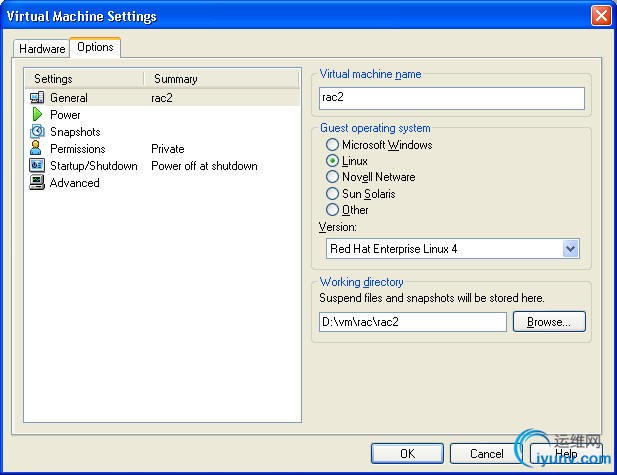The width and height of the screenshot is (617, 475).
Task: Select the General row in settings list
Action: click(x=163, y=98)
